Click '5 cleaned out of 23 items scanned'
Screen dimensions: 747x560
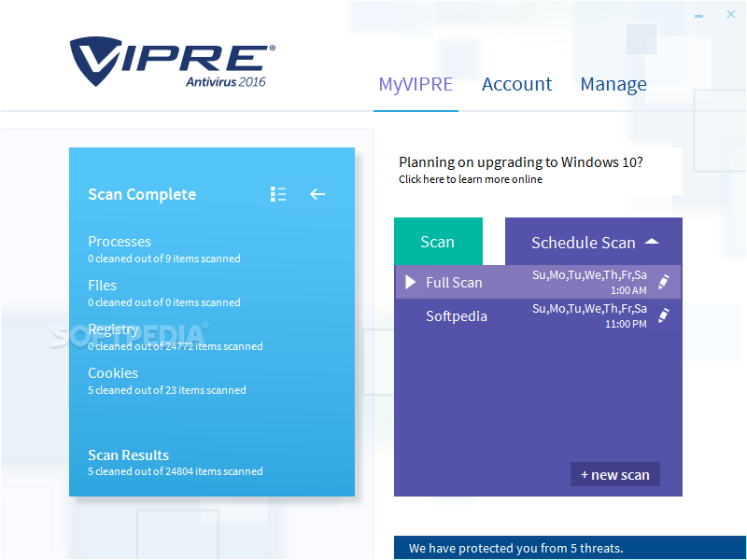click(167, 390)
